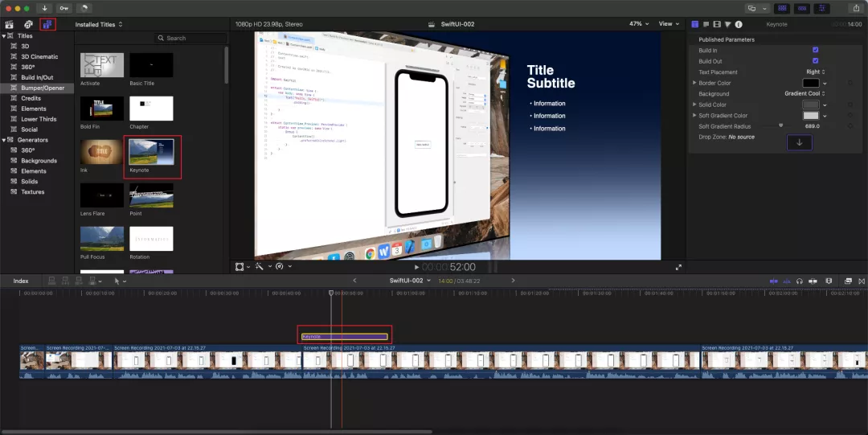Uncheck the Build In checkbox

(x=815, y=50)
